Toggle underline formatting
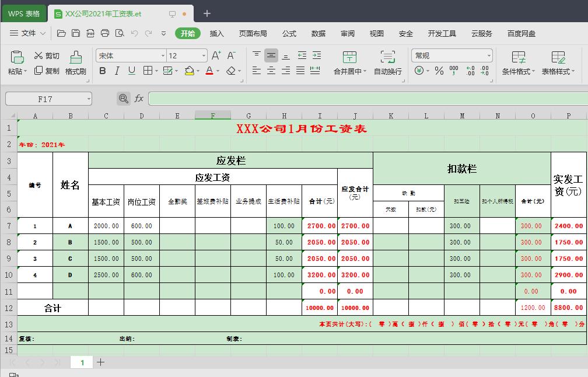The height and width of the screenshot is (377, 588). 132,69
